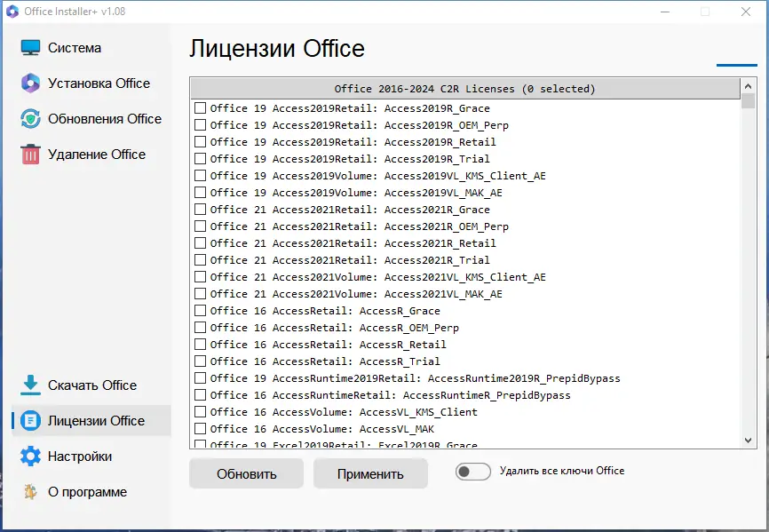Click the Office 2016-2024 C2R Licenses header

[x=464, y=89]
